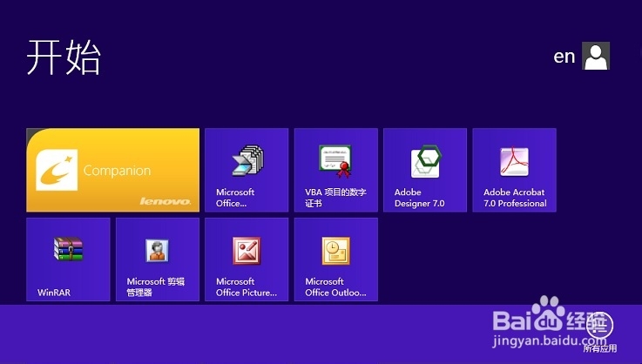
Task: Launch the Microsoft Office scanner tile
Action: [247, 170]
